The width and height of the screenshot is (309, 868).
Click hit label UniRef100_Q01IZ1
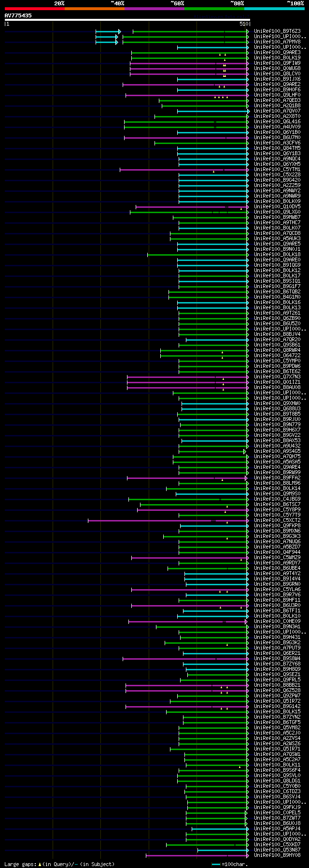(x=277, y=382)
